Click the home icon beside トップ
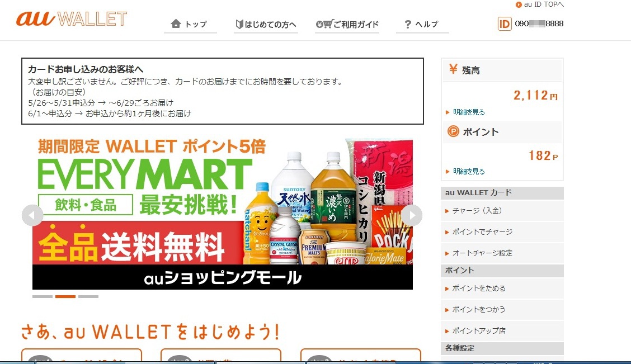 pyautogui.click(x=176, y=23)
